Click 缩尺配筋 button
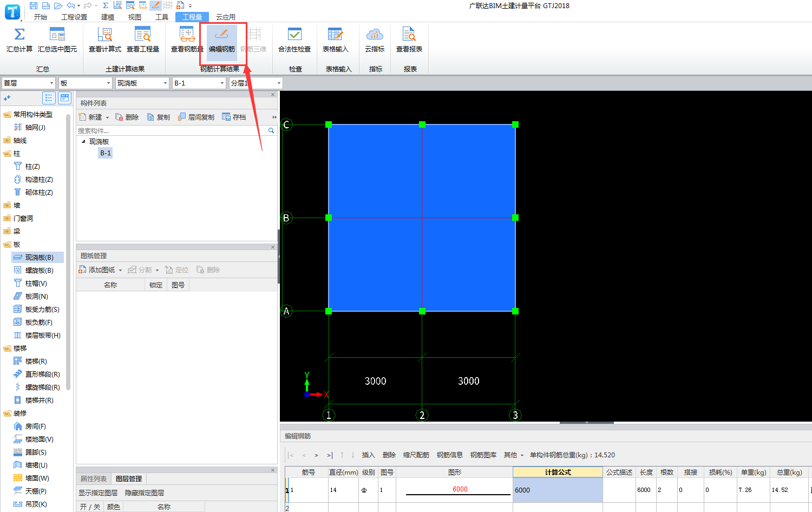This screenshot has width=812, height=512. [x=416, y=455]
